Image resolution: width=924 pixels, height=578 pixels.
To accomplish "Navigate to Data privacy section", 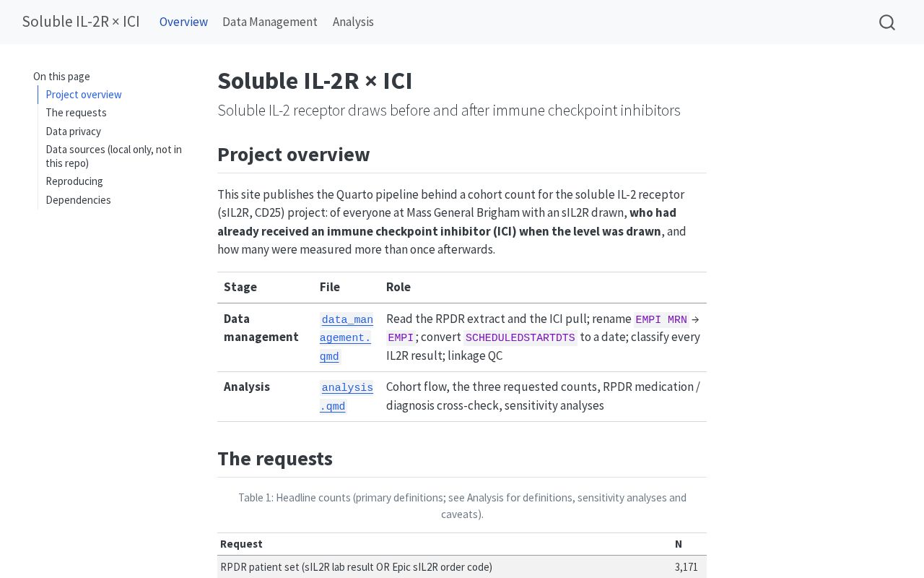I will (73, 131).
